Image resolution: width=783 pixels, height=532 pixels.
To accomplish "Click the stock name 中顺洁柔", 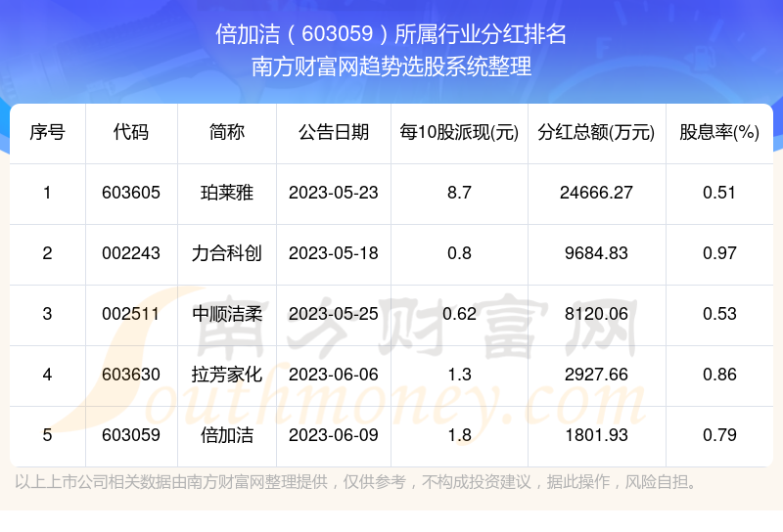I will (x=227, y=314).
